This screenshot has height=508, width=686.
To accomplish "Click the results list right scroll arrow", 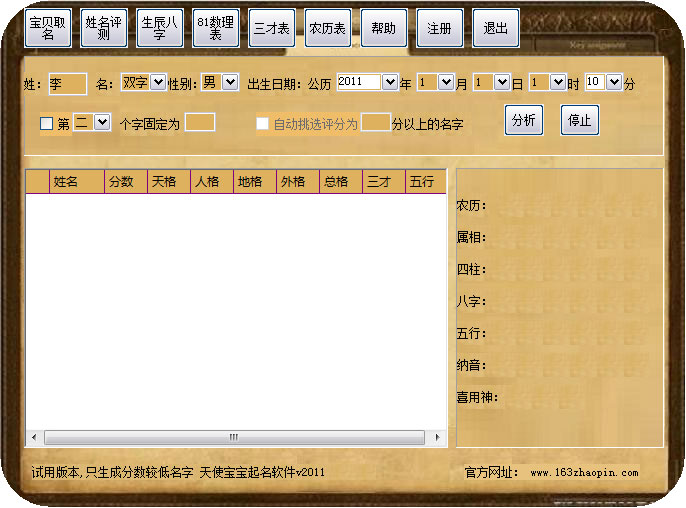I will (437, 437).
